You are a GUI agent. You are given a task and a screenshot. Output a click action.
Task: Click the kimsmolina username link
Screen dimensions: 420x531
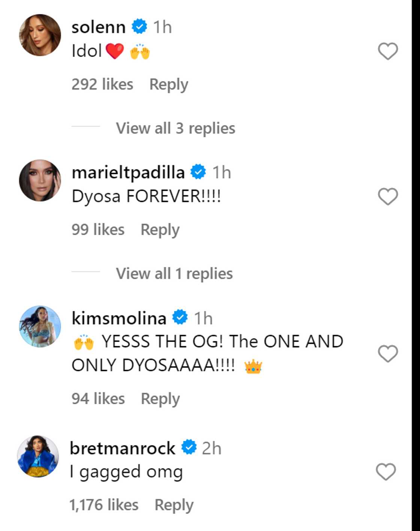[x=119, y=318]
